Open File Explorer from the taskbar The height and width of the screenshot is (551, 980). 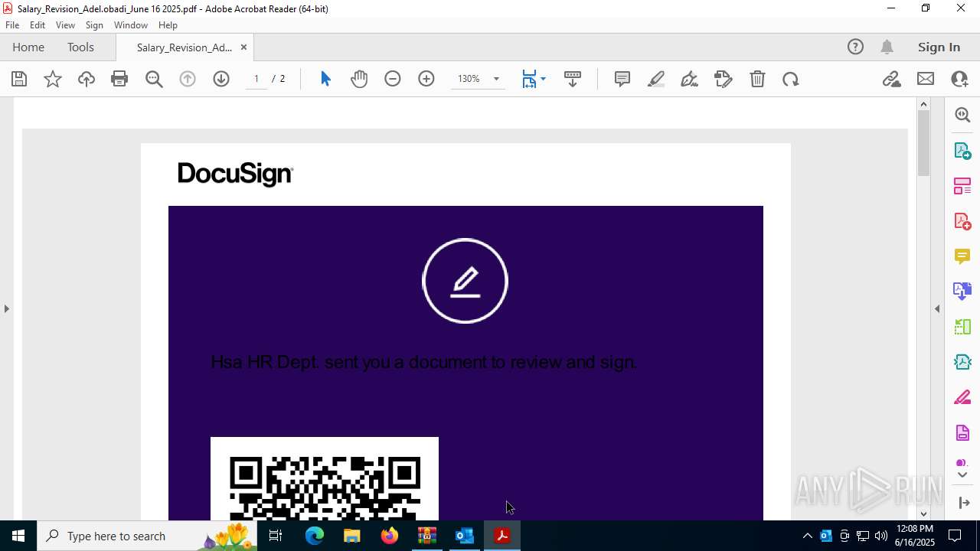pyautogui.click(x=352, y=536)
